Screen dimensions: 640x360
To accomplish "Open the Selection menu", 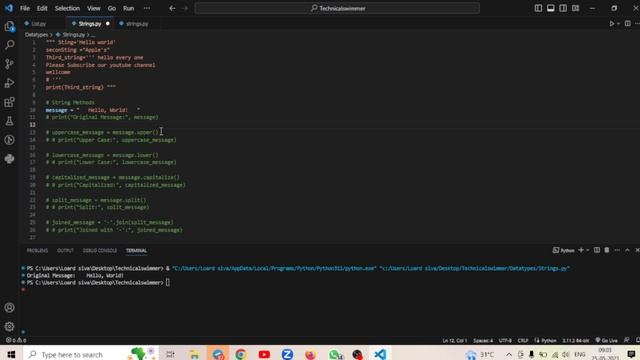I will tap(67, 8).
